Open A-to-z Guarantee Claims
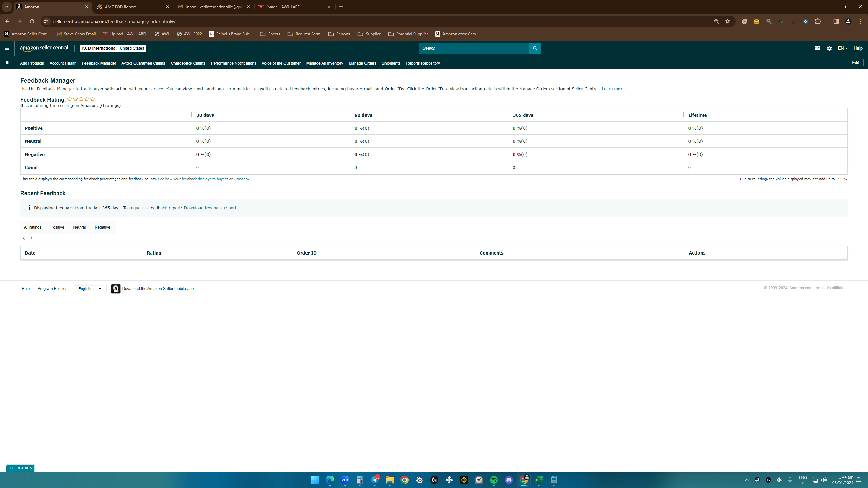This screenshot has height=488, width=868. click(143, 63)
